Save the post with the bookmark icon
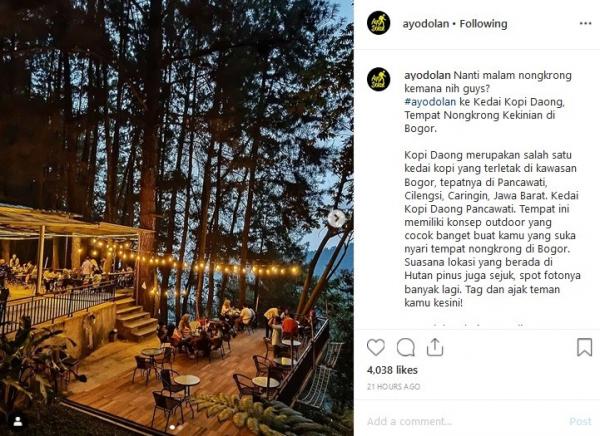Viewport: 600px width, 436px height. pos(584,347)
